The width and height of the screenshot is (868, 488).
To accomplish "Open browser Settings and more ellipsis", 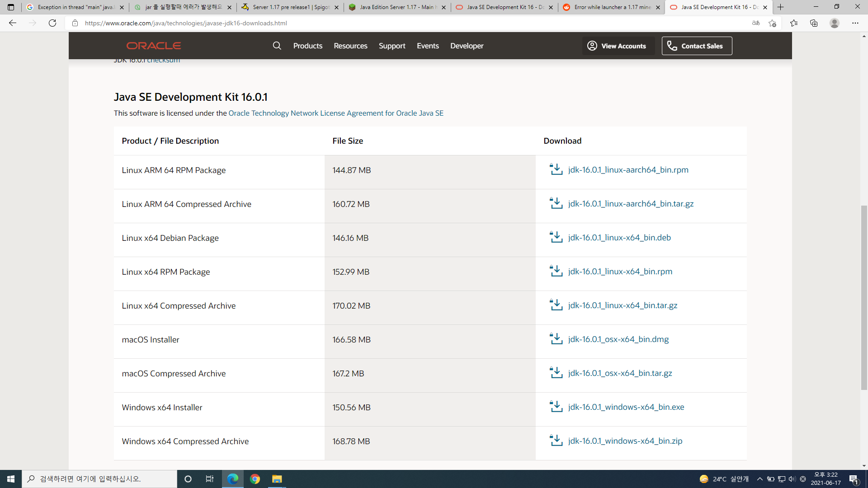I will point(855,23).
